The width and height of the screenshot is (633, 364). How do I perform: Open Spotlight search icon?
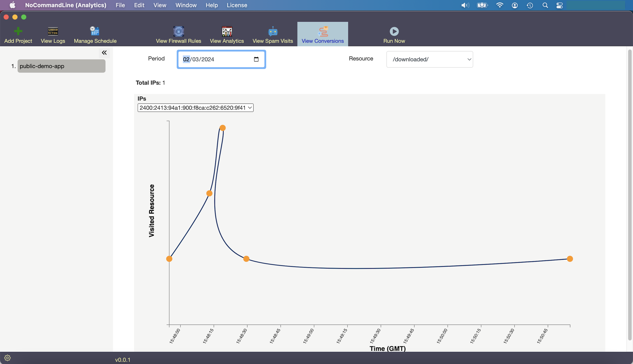pos(545,5)
